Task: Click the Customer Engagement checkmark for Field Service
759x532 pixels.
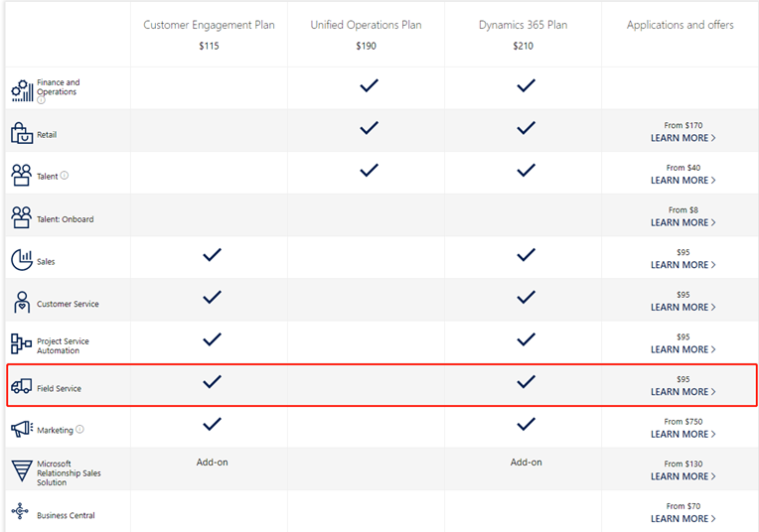Action: (x=212, y=381)
